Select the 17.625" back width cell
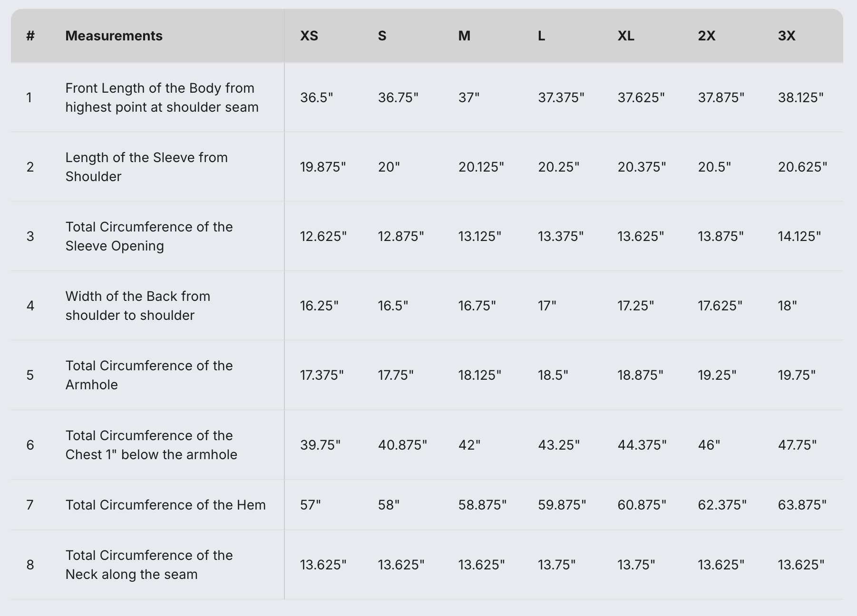 pyautogui.click(x=720, y=306)
